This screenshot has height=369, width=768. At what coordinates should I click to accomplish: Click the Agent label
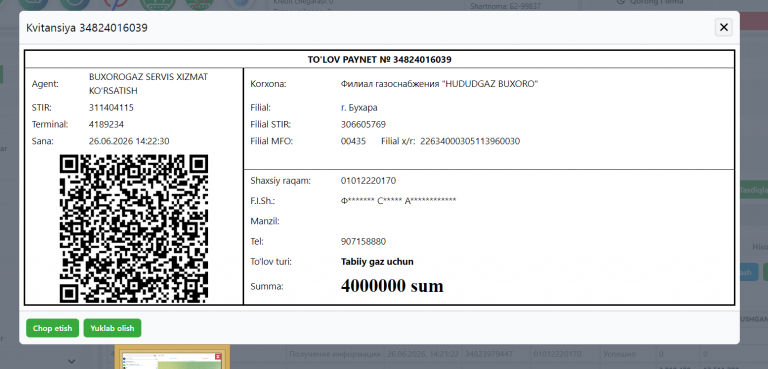point(45,84)
